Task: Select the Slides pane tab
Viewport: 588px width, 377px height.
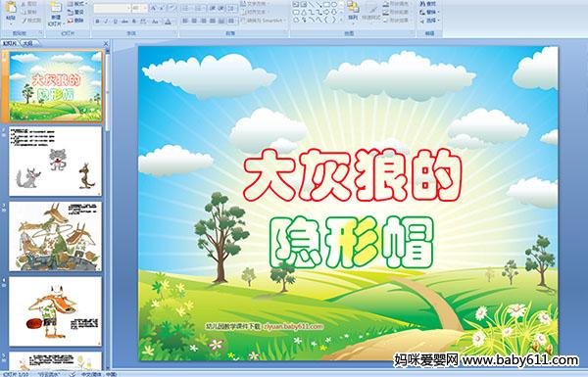Action: click(10, 43)
